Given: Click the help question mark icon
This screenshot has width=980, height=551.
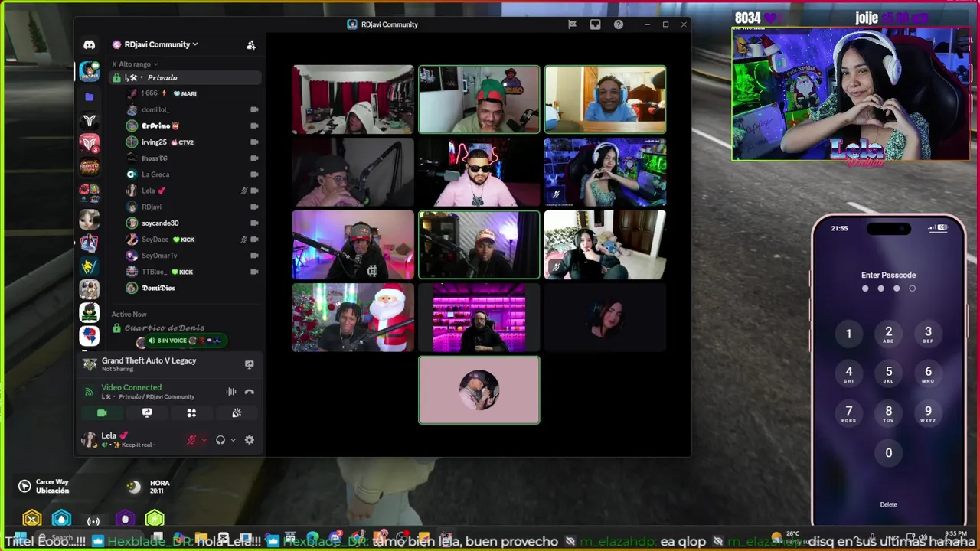Looking at the screenshot, I should point(619,24).
